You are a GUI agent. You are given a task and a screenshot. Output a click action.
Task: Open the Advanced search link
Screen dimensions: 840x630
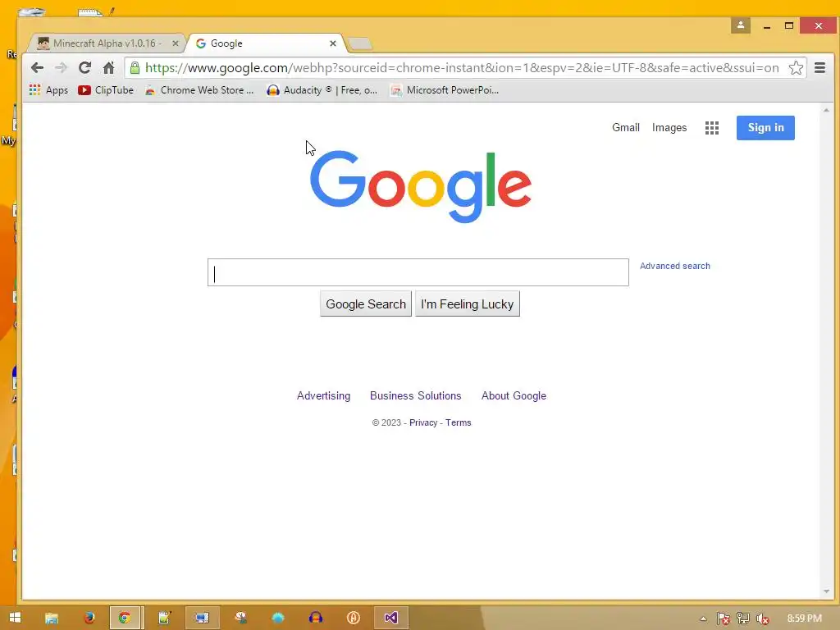[675, 266]
